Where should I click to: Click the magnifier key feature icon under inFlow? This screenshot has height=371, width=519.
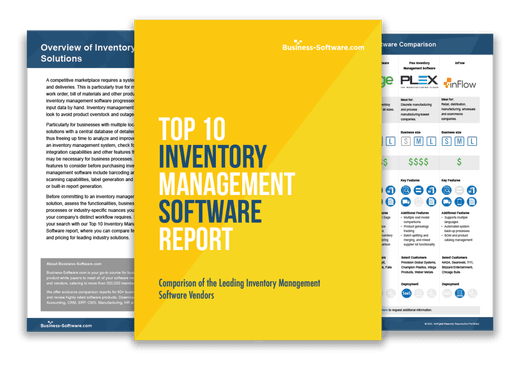[447, 190]
